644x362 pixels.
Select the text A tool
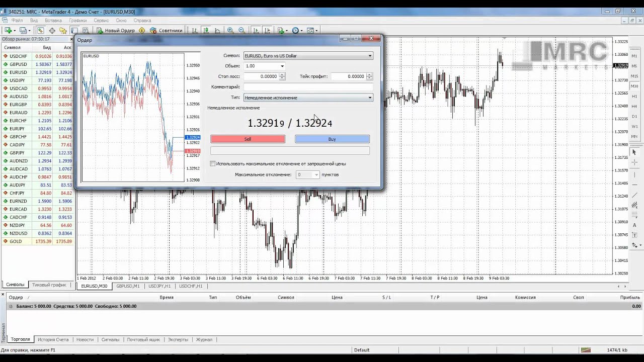coord(634,225)
